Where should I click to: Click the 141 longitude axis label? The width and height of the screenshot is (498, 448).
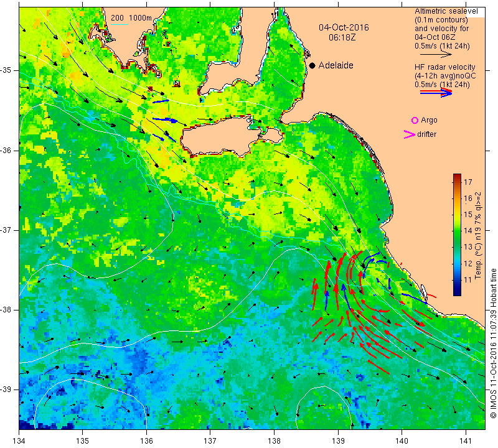466,441
